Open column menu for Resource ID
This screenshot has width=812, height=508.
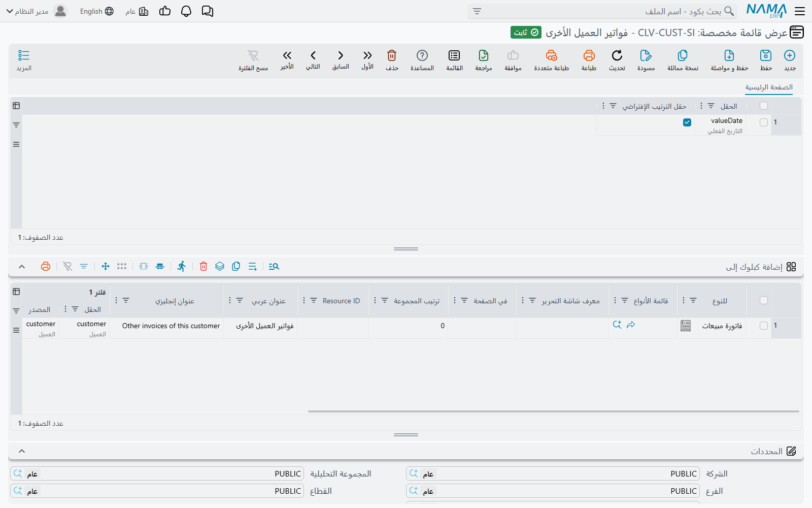304,300
